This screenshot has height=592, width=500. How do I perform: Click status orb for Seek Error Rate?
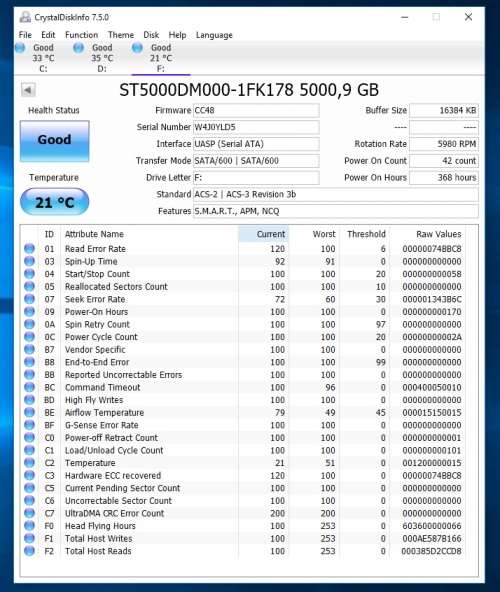[29, 299]
